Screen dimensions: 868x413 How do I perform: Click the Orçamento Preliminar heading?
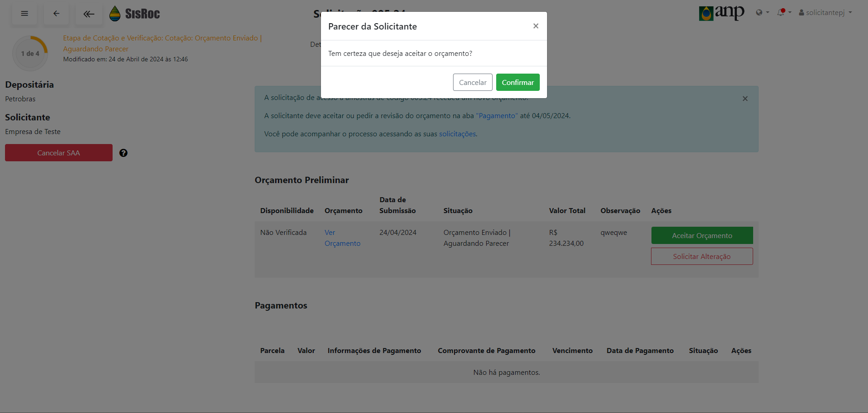click(x=302, y=180)
